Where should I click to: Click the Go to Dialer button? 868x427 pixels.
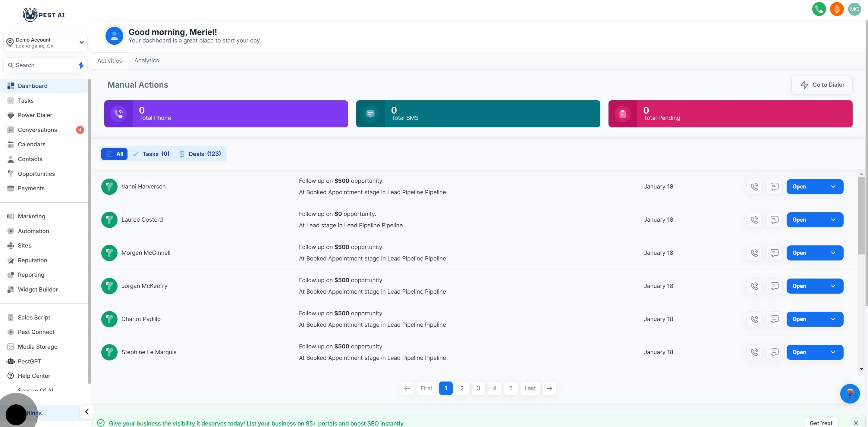(x=822, y=85)
